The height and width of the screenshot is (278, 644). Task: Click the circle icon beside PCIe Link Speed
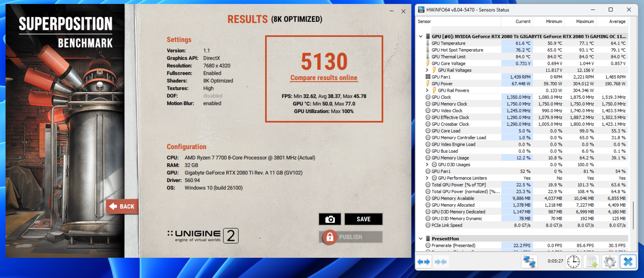click(428, 225)
